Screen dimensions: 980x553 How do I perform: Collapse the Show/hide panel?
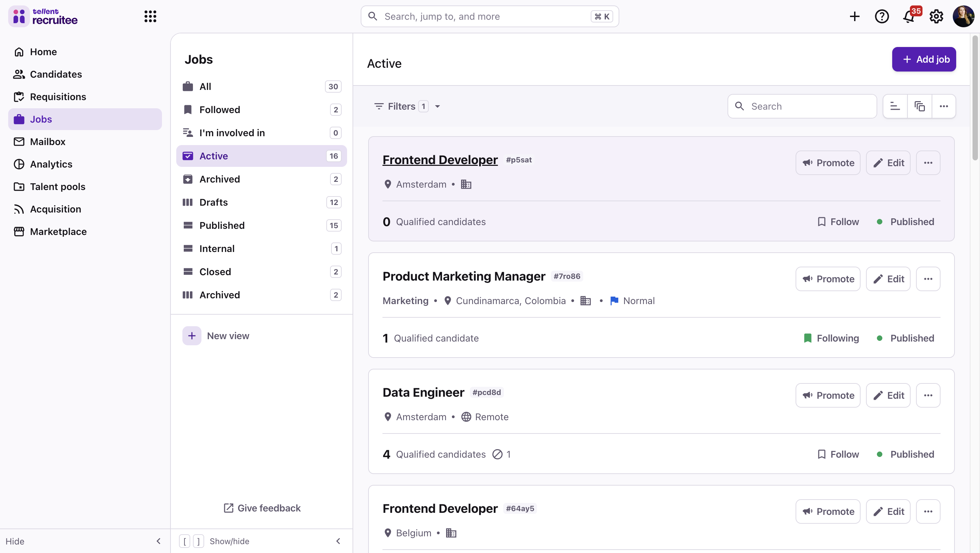[x=338, y=541]
